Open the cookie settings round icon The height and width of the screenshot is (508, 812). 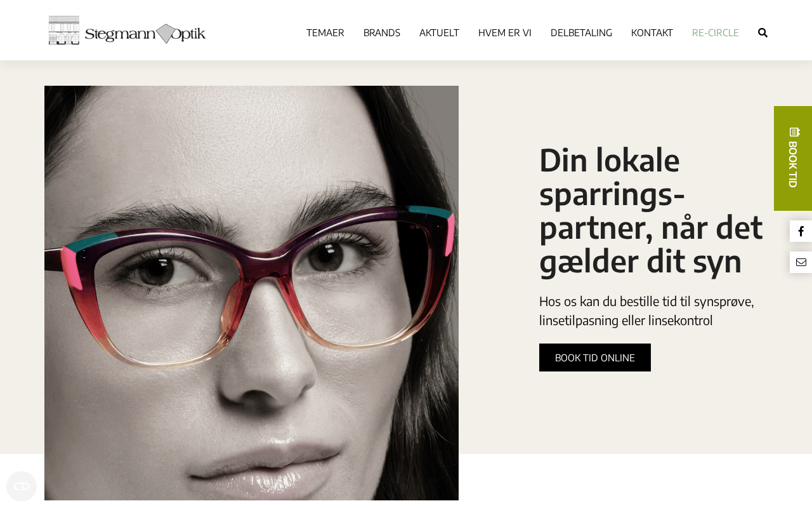coord(22,486)
